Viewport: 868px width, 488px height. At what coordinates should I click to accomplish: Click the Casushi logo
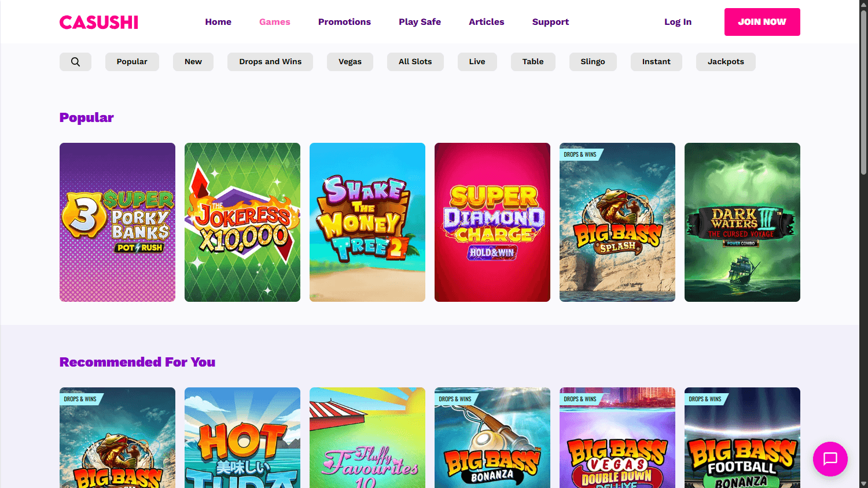(x=99, y=22)
